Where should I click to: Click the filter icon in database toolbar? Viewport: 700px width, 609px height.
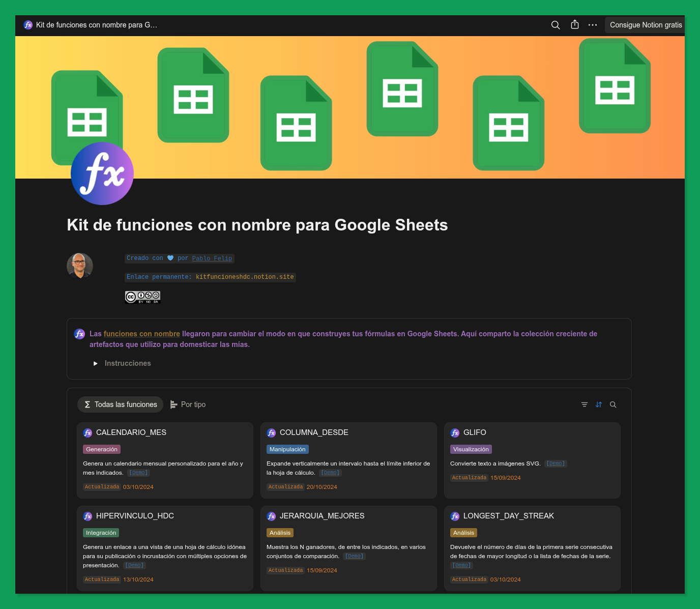[x=585, y=404]
